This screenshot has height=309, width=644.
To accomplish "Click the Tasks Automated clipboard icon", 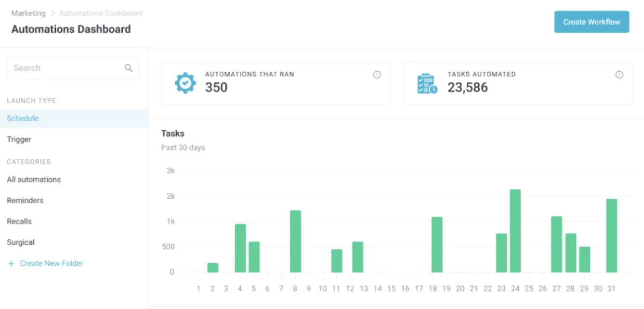I will coord(426,83).
